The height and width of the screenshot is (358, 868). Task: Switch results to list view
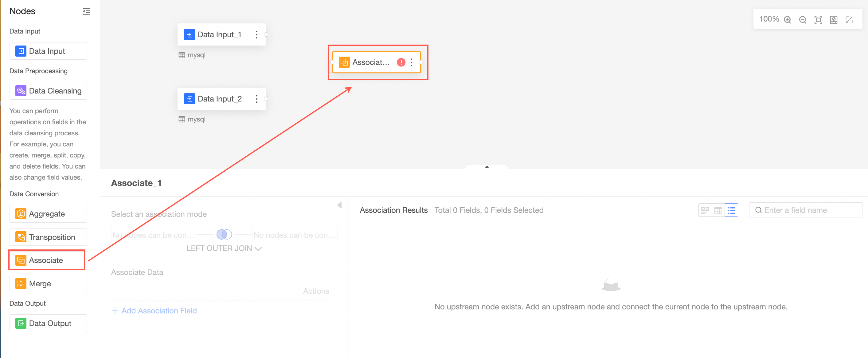coord(731,210)
